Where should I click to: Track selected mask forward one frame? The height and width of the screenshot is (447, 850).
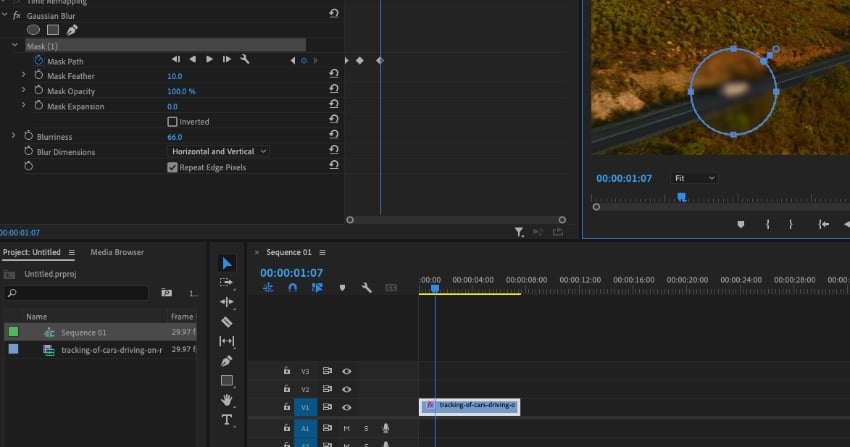(x=227, y=59)
